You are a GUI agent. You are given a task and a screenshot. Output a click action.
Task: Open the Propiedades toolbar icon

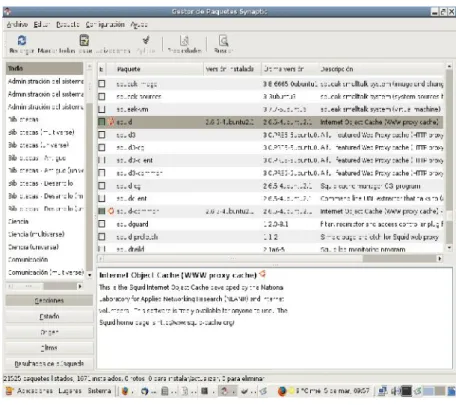point(184,41)
